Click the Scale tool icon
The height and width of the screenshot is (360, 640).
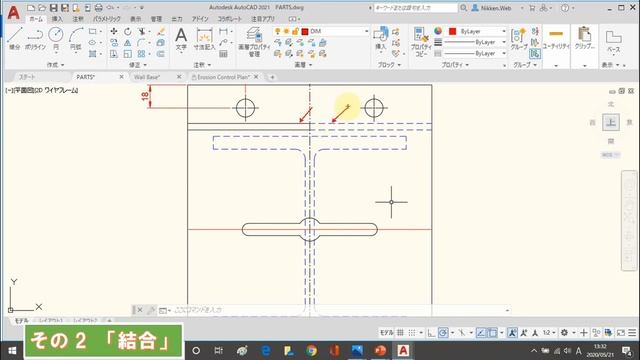point(128,53)
